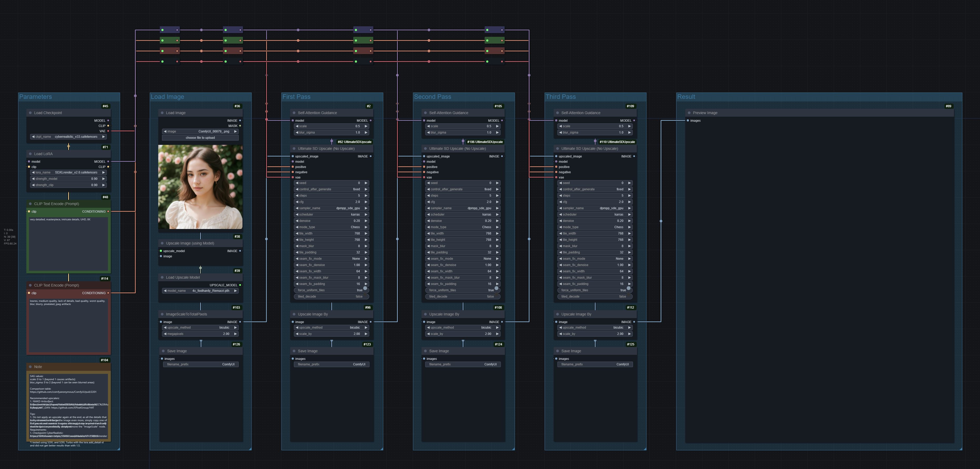
Task: Open the Third Pass mode_type Chess dropdown
Action: click(594, 227)
